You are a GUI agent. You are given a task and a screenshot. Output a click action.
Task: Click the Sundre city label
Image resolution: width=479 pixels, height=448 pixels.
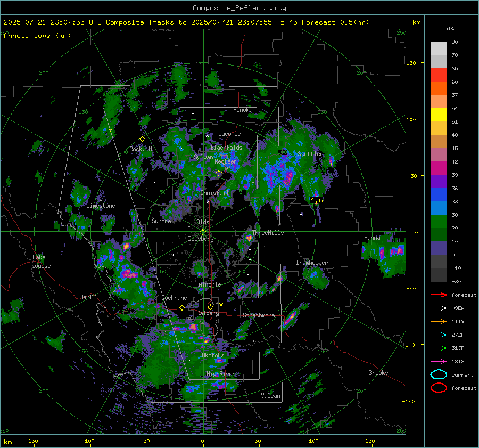point(161,221)
